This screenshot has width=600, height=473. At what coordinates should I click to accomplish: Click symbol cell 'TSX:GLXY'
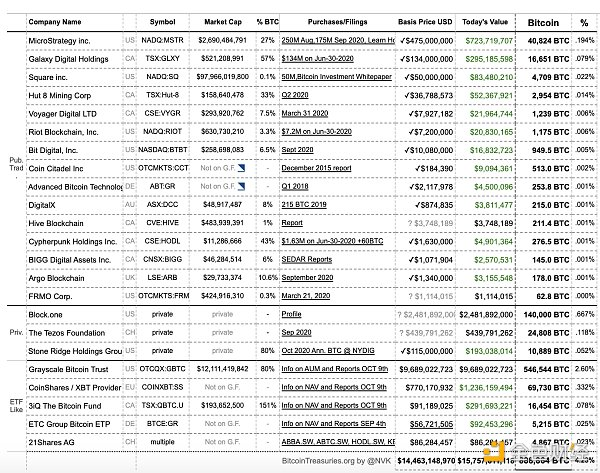coord(162,59)
